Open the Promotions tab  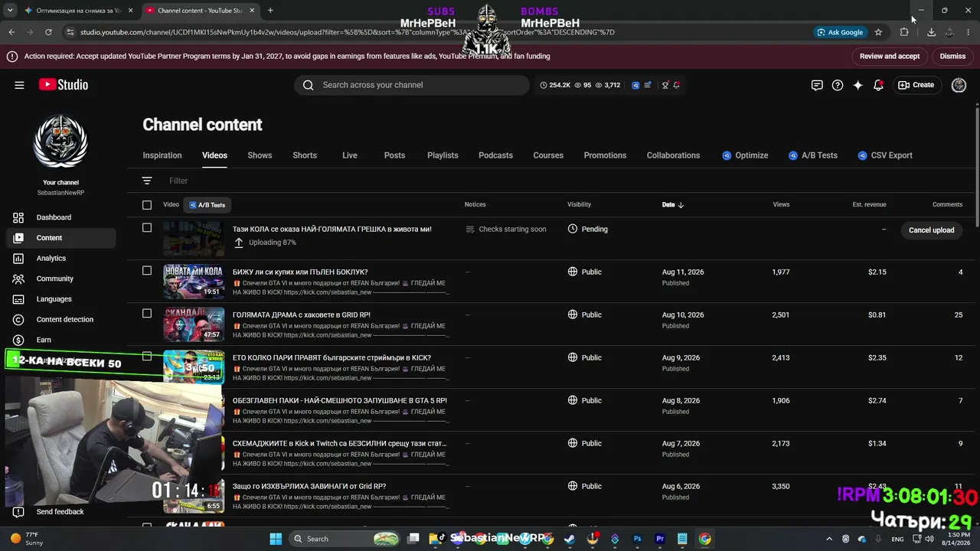pyautogui.click(x=605, y=155)
